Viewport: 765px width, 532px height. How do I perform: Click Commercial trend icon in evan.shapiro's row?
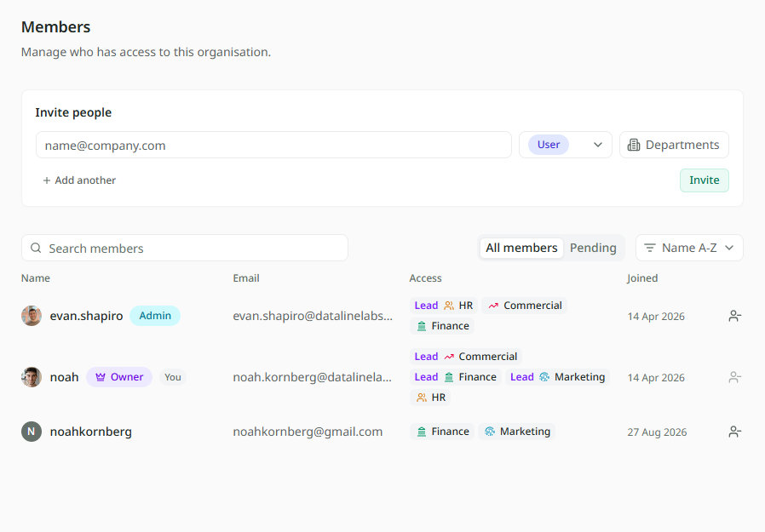click(x=493, y=306)
